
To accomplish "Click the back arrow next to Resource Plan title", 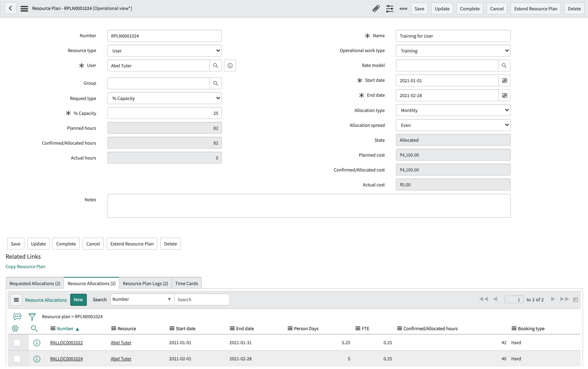I will (10, 8).
